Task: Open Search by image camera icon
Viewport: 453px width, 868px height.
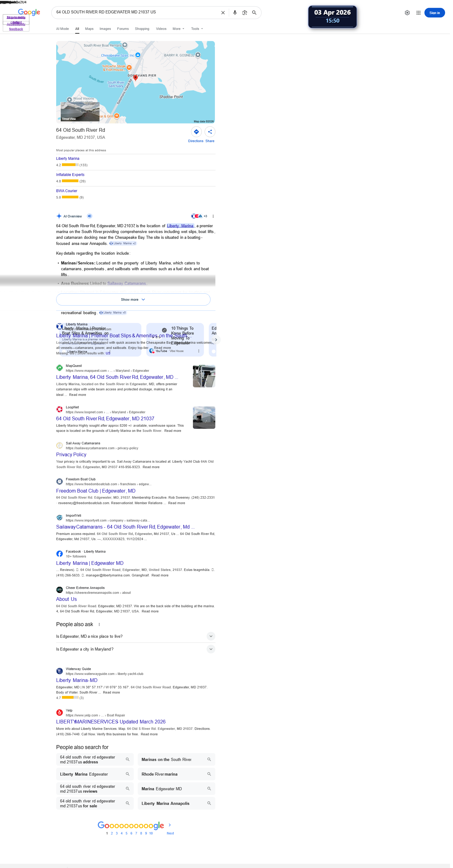Action: [245, 13]
